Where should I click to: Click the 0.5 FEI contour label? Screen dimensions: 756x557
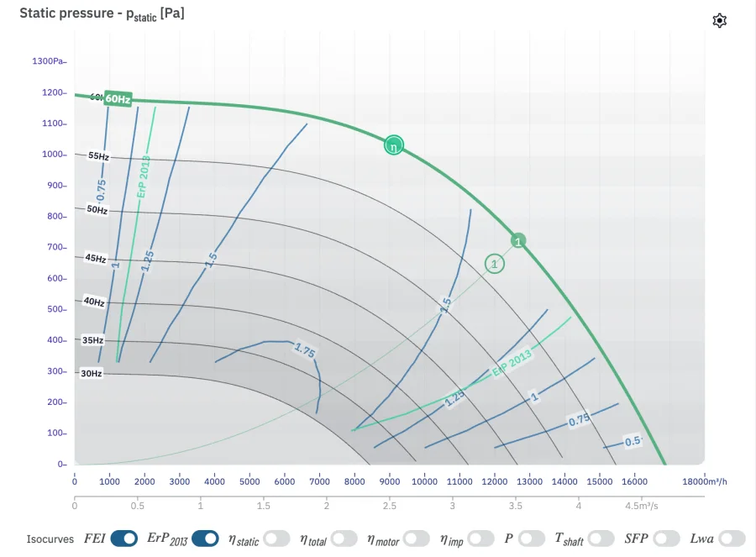[x=633, y=441]
